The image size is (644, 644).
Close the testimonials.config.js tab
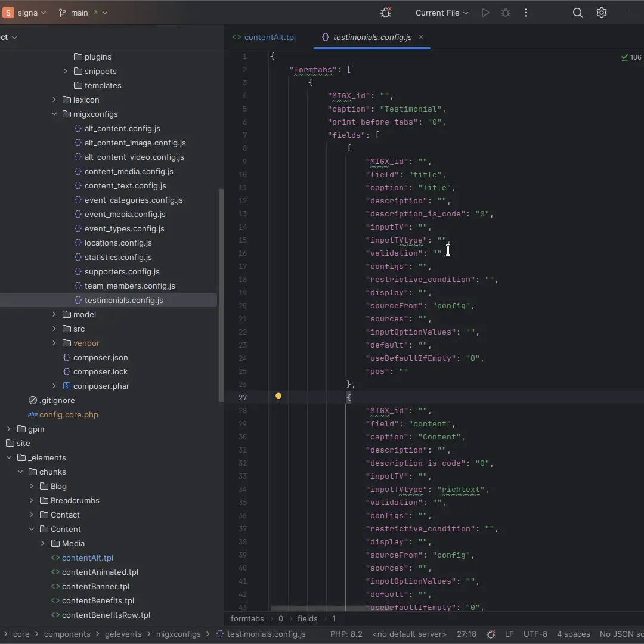click(421, 37)
